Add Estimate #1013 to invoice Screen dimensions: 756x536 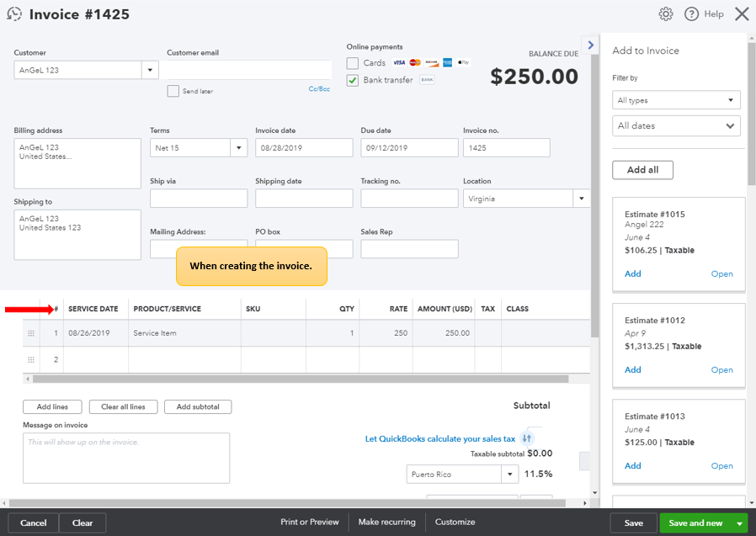(632, 465)
